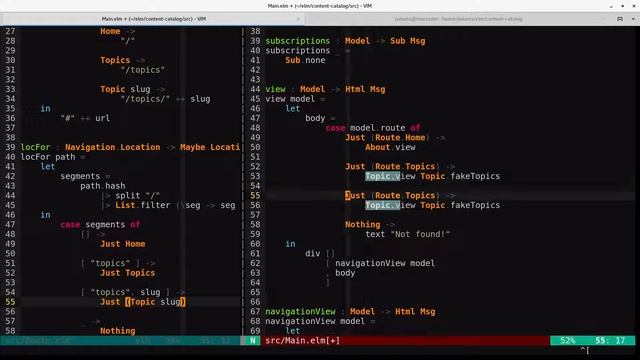Click "Nothing" on left pane line 58
640x360 pixels.
[x=118, y=331]
